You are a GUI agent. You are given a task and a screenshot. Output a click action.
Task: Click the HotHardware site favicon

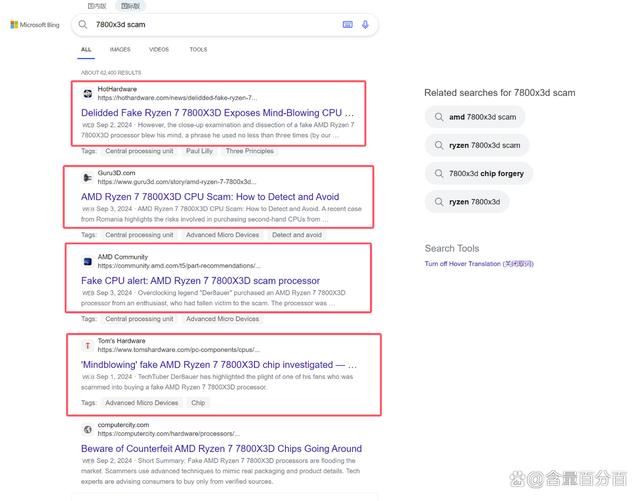(87, 94)
